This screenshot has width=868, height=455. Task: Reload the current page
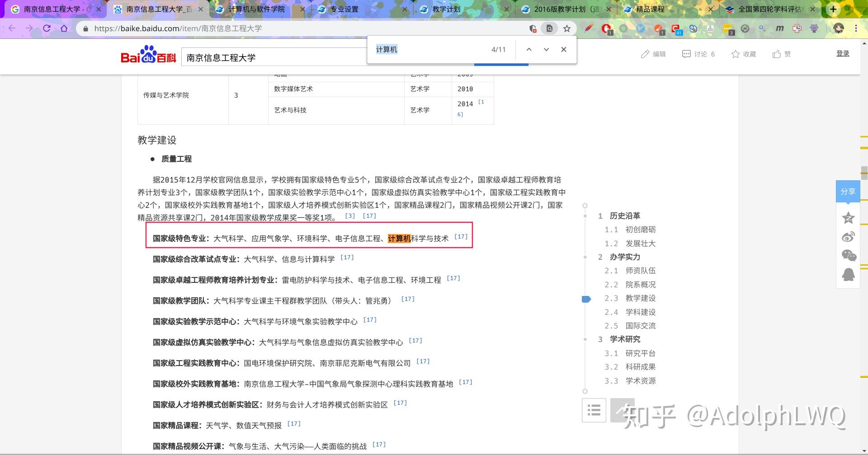(47, 28)
